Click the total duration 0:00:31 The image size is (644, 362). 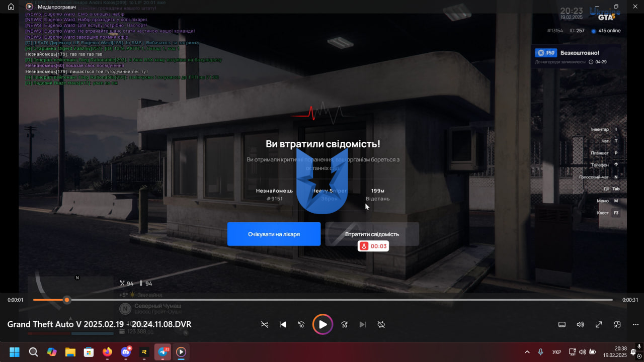(630, 300)
